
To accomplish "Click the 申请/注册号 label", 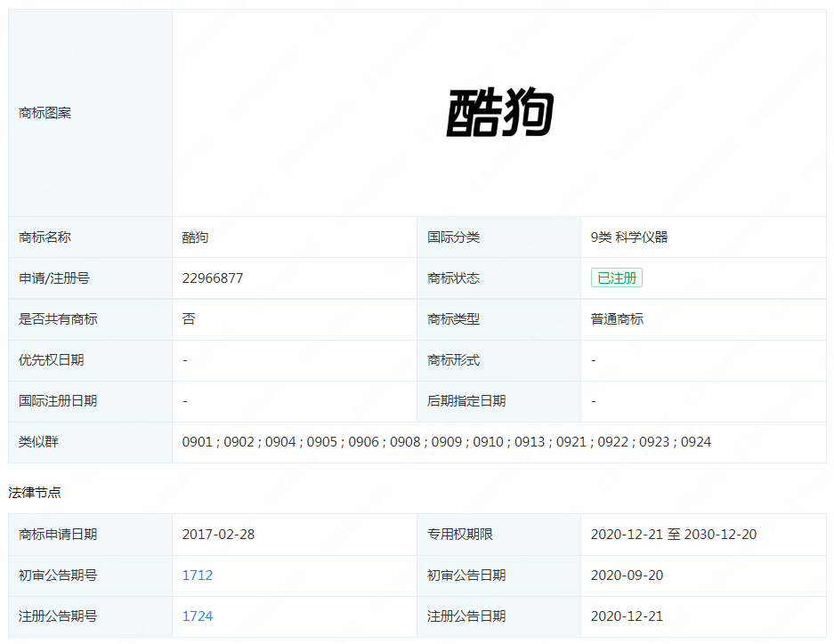I will (x=54, y=278).
